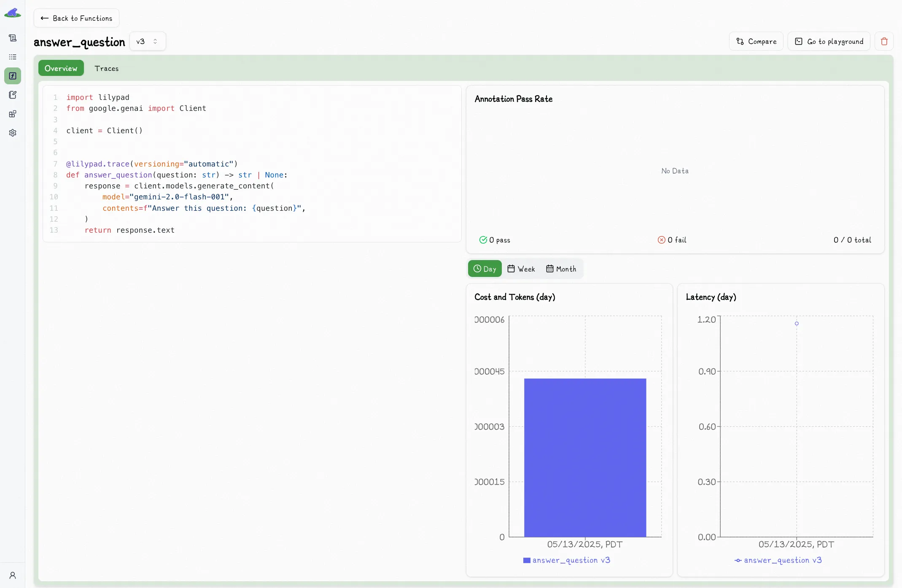Switch to Week view
The image size is (902, 588).
pos(521,268)
